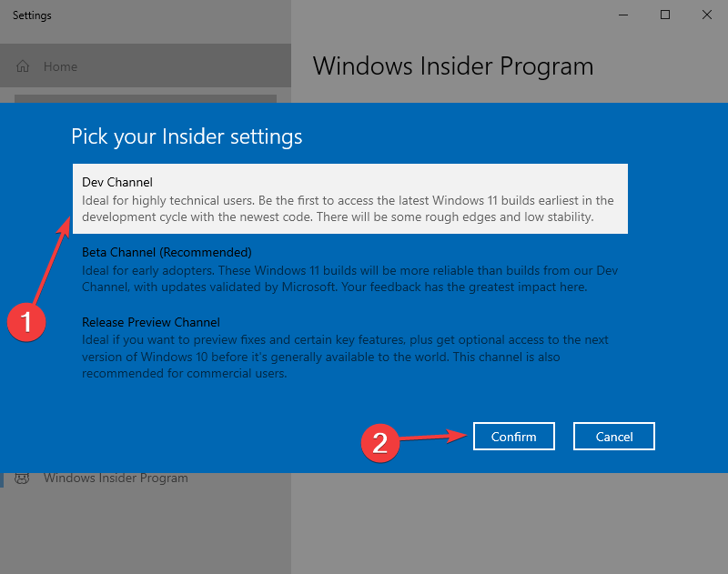The image size is (728, 574).
Task: Pick the Release Preview Channel option
Action: [x=350, y=347]
